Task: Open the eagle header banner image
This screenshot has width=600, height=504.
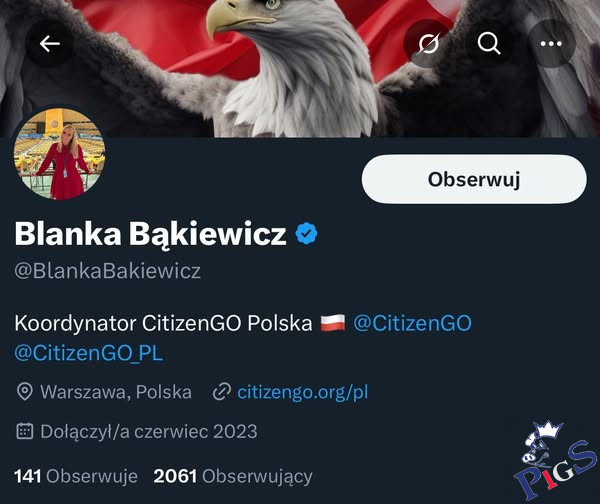Action: [x=300, y=69]
